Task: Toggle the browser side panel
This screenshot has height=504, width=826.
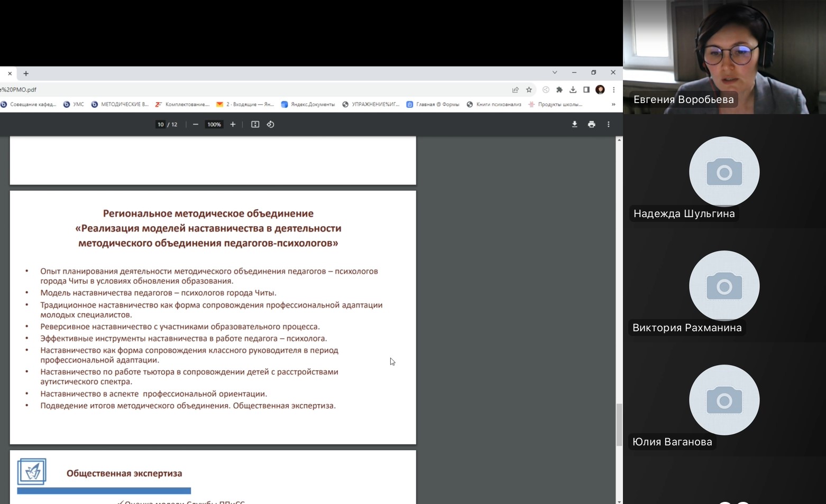Action: 586,90
